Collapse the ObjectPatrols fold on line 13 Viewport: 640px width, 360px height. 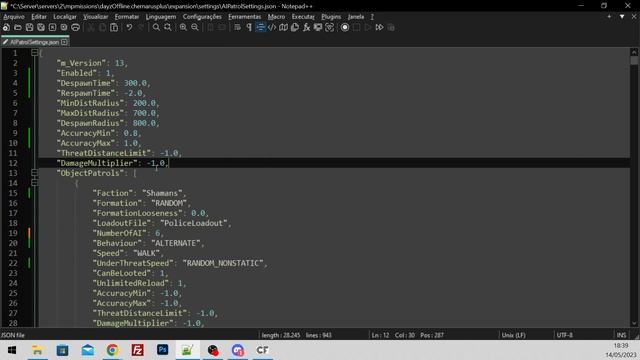(34, 173)
